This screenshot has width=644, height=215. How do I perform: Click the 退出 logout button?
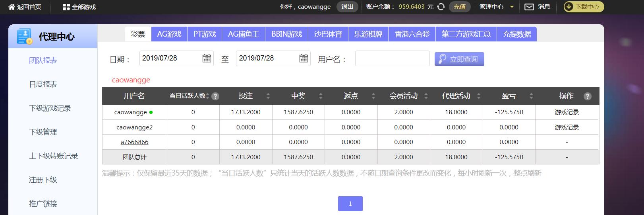[x=347, y=7]
